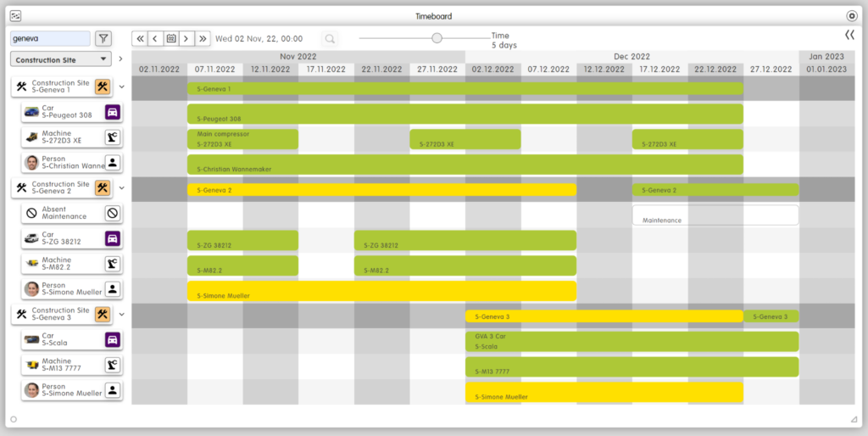This screenshot has height=436, width=868.
Task: Click the Absent Maintenance prohibited icon
Action: (x=113, y=213)
